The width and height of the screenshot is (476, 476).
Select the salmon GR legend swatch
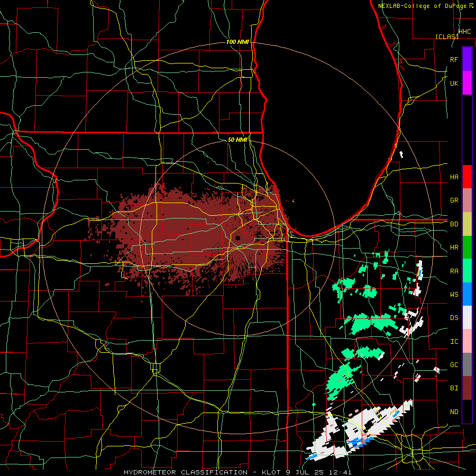467,200
